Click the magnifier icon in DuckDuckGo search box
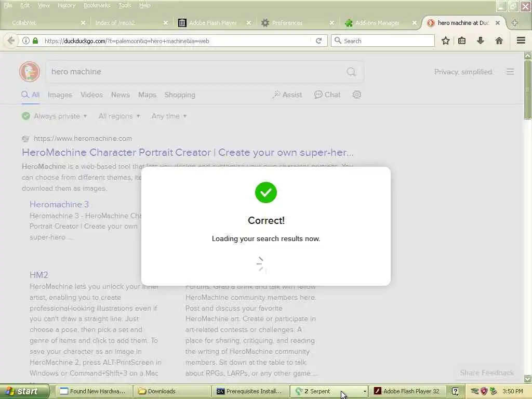Screen dimensions: 532x399 pos(351,72)
